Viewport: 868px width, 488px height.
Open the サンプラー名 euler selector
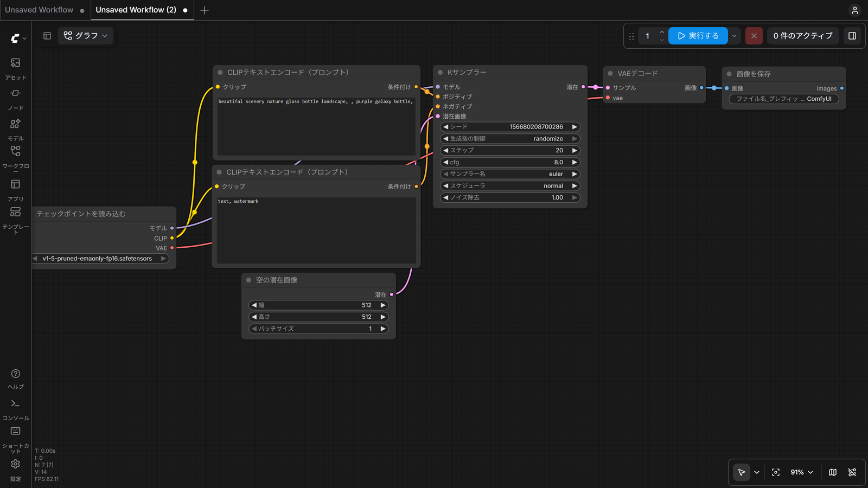pos(510,174)
